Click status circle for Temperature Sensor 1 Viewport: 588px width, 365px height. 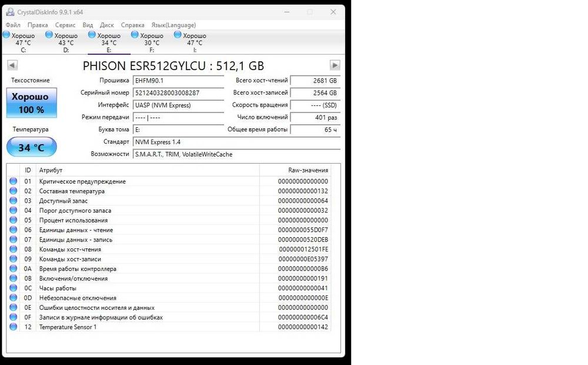(x=13, y=327)
